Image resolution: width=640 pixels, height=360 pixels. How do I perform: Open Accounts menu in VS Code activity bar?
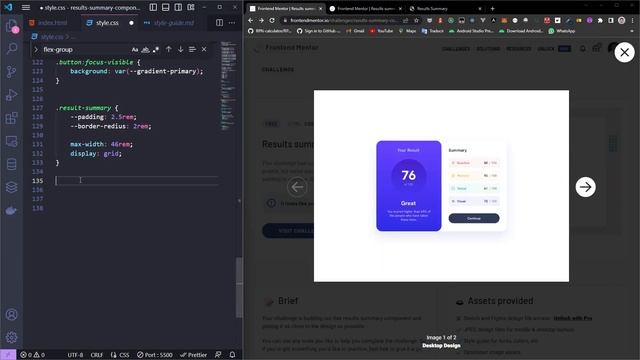[11, 315]
